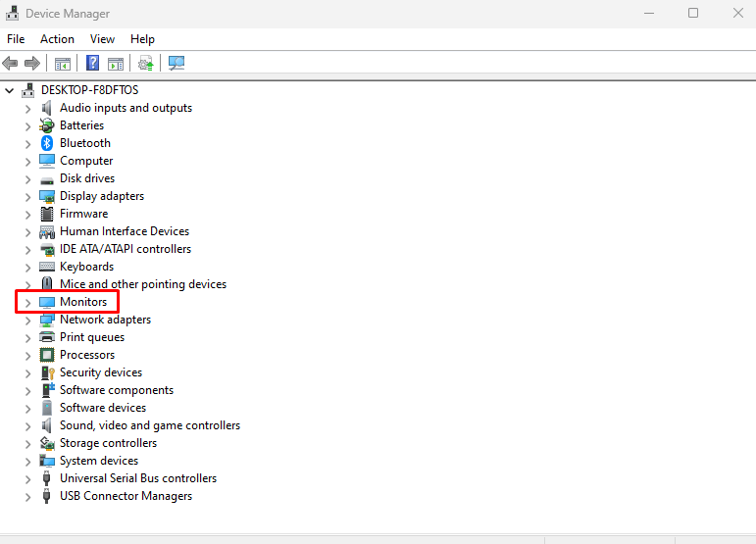Select the Software devices label
Image resolution: width=756 pixels, height=544 pixels.
tap(103, 408)
